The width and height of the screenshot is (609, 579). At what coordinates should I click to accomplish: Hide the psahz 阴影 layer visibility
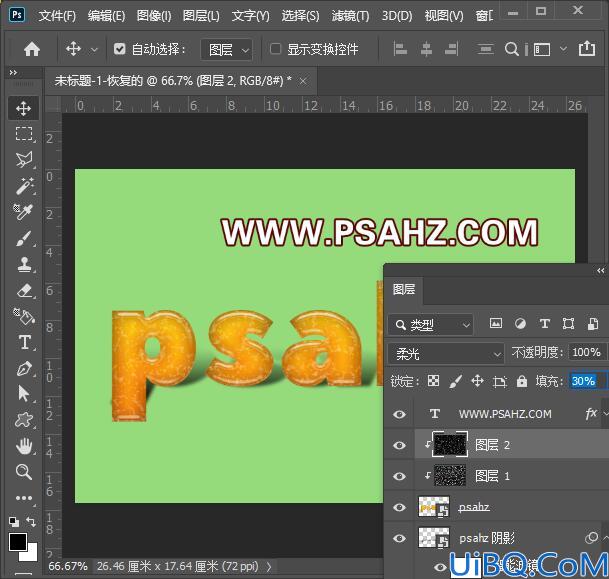coord(399,538)
